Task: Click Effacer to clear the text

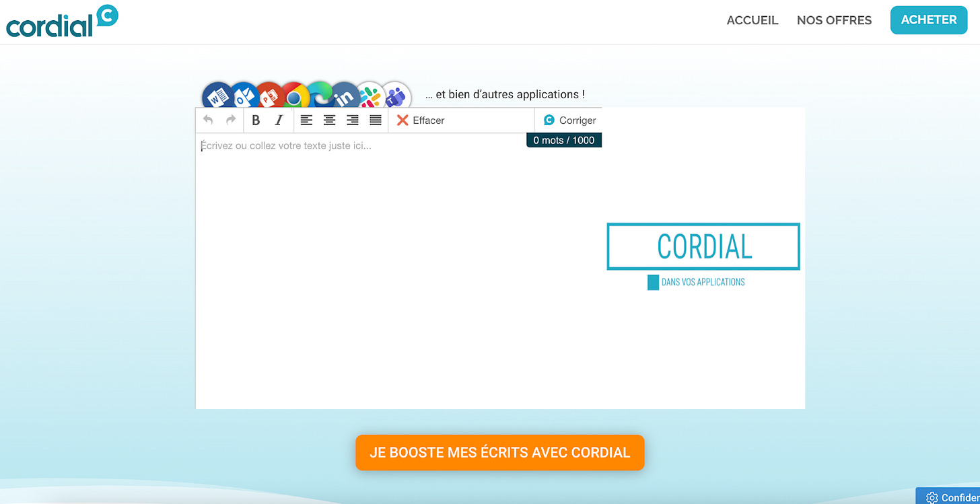Action: [x=421, y=120]
